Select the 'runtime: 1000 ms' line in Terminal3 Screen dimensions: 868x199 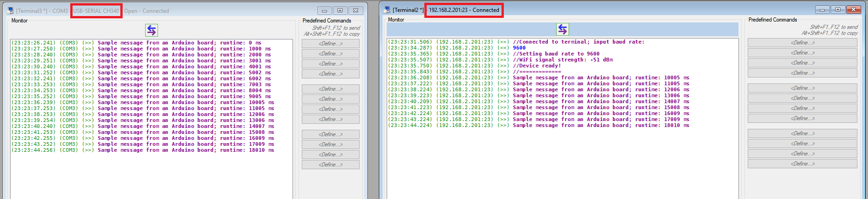(141, 49)
